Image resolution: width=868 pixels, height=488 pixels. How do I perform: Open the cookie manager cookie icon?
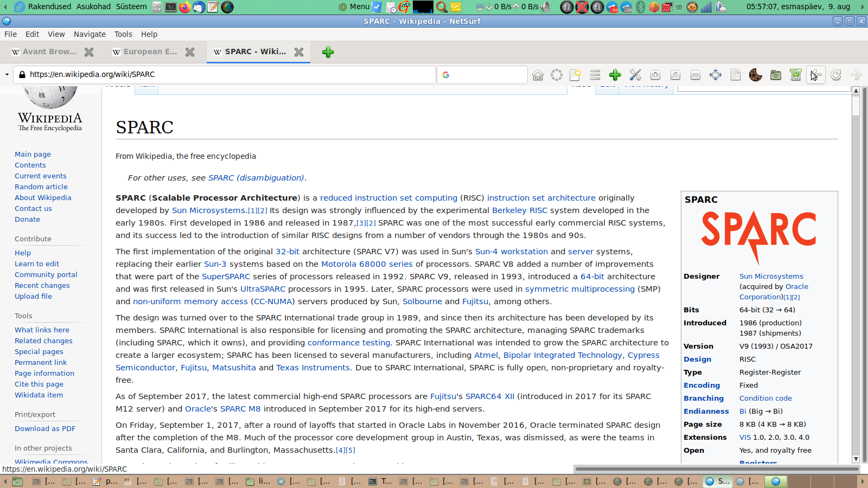coord(755,75)
